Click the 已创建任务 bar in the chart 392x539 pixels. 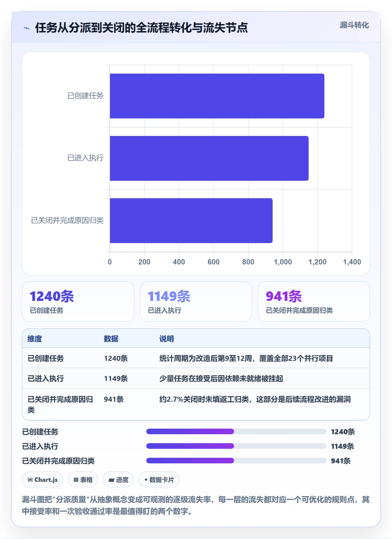[x=217, y=96]
